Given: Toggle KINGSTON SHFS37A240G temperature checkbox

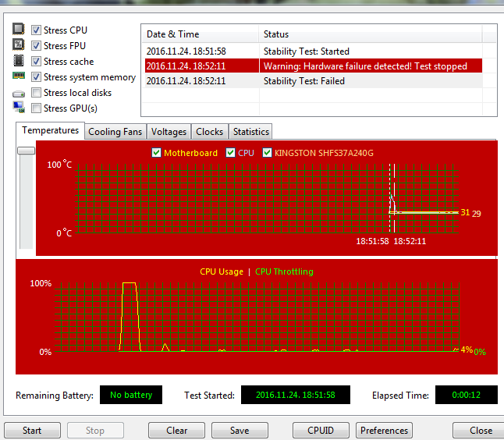Looking at the screenshot, I should (x=267, y=152).
